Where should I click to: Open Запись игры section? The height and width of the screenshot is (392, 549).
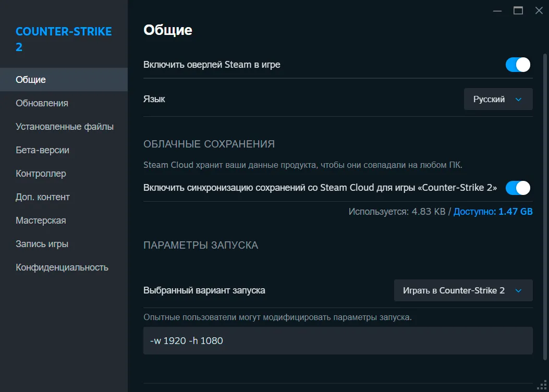point(64,244)
